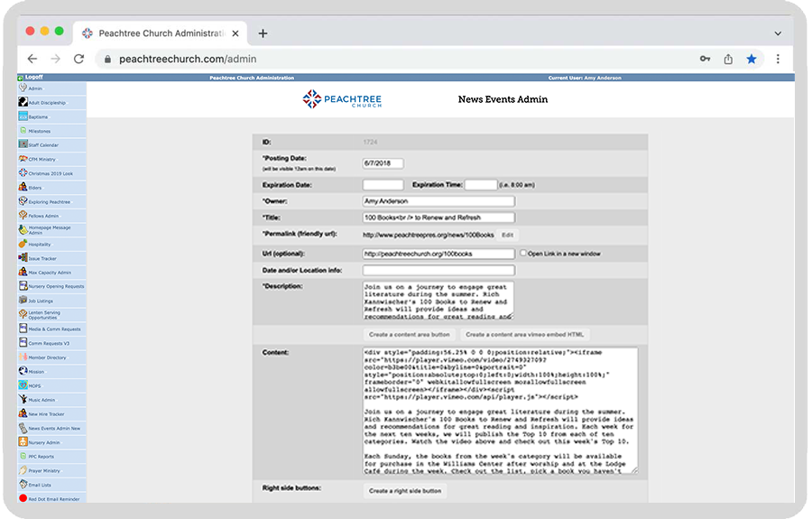Focus the Owner field showing Amy Anderson
This screenshot has height=519, width=812.
[438, 201]
